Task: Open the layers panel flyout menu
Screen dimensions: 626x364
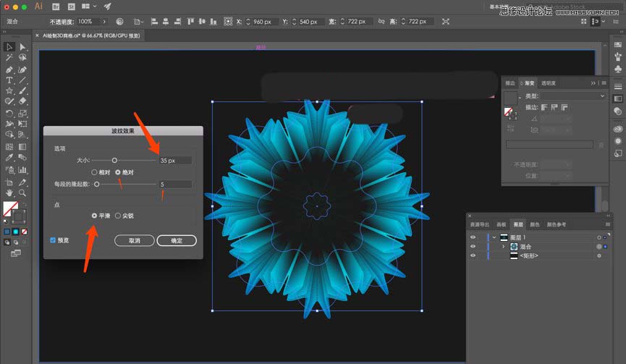Action: pyautogui.click(x=608, y=224)
